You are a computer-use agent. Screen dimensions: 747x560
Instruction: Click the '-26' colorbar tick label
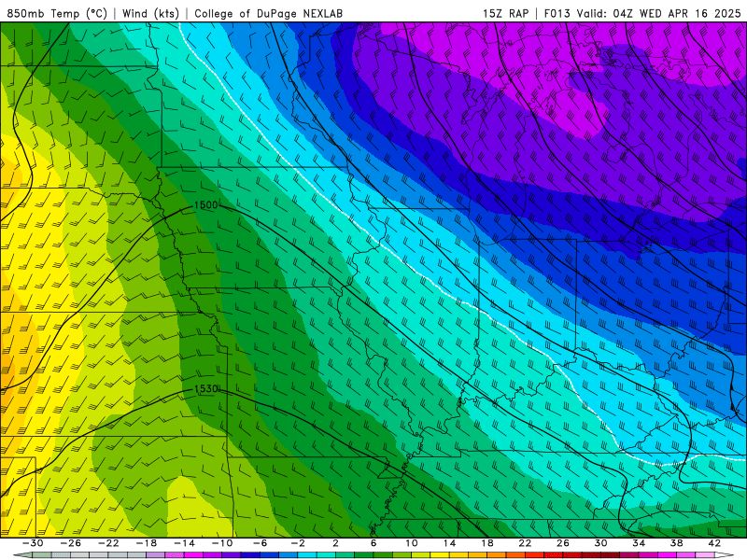click(x=71, y=543)
